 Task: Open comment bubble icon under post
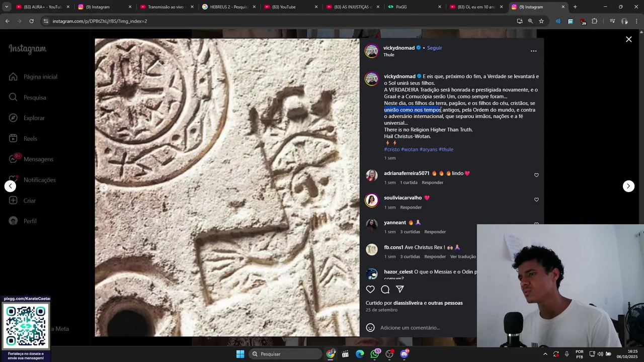click(x=385, y=289)
